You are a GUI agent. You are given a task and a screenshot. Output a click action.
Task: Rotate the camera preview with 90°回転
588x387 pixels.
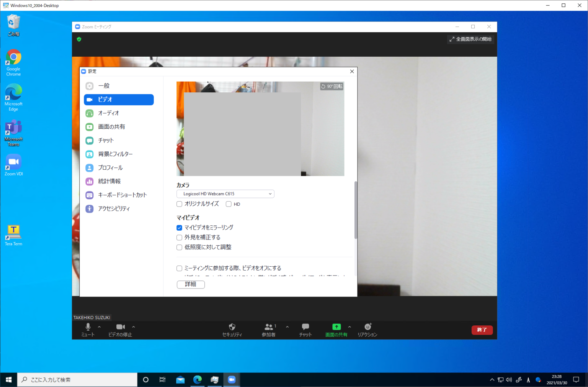(x=331, y=86)
